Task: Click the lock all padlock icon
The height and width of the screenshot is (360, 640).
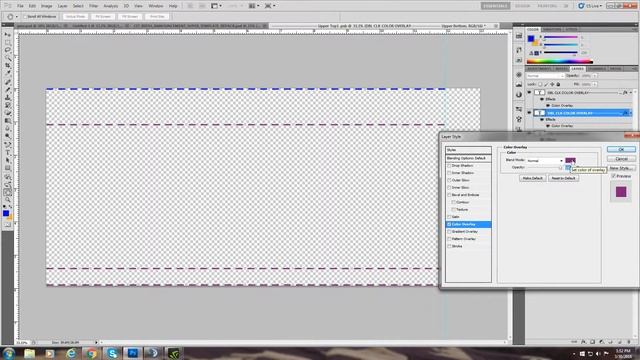Action: [x=558, y=84]
